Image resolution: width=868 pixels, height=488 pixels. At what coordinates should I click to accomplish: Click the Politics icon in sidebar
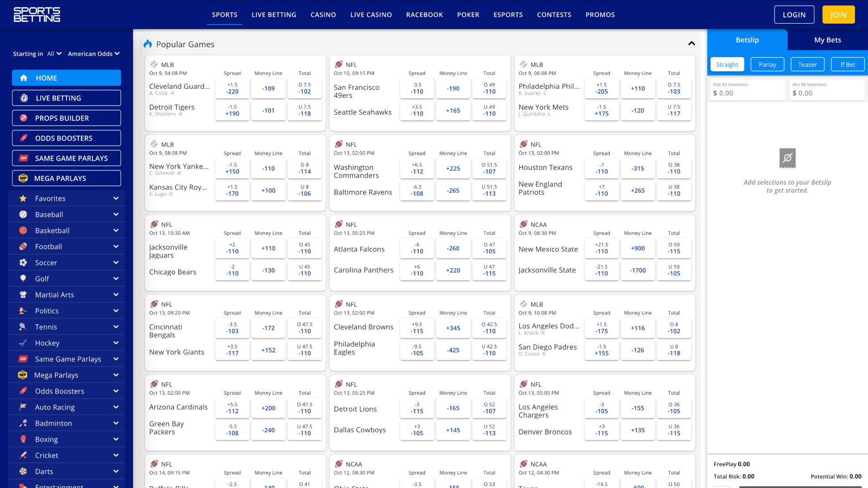pos(23,311)
